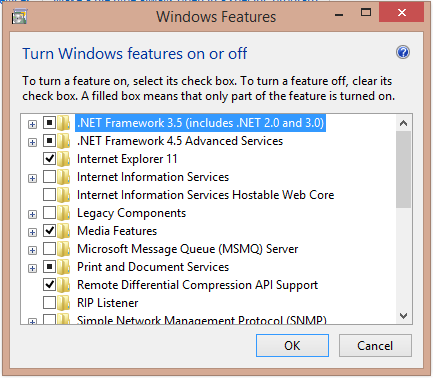Disable Remote Differential Compression API Support checkbox
Viewport: 433px width, 378px height.
click(49, 284)
